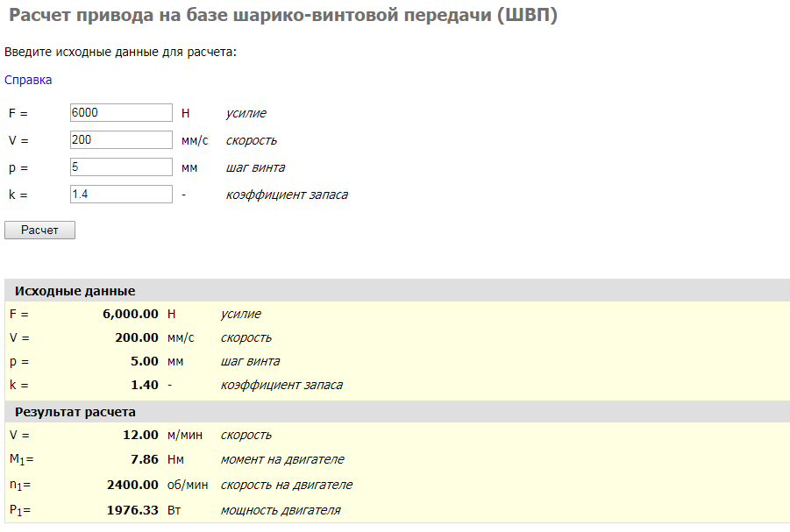Open the Справка help link
This screenshot has width=790, height=532.
[28, 80]
